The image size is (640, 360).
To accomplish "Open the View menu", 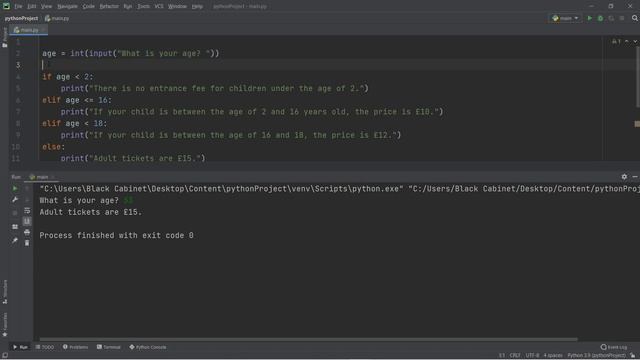I will point(47,7).
